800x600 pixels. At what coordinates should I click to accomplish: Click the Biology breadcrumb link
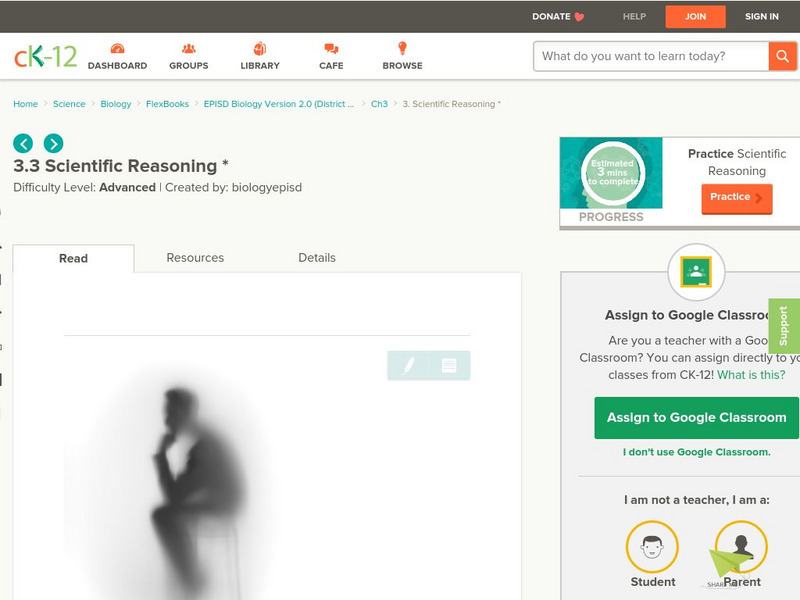pyautogui.click(x=116, y=104)
